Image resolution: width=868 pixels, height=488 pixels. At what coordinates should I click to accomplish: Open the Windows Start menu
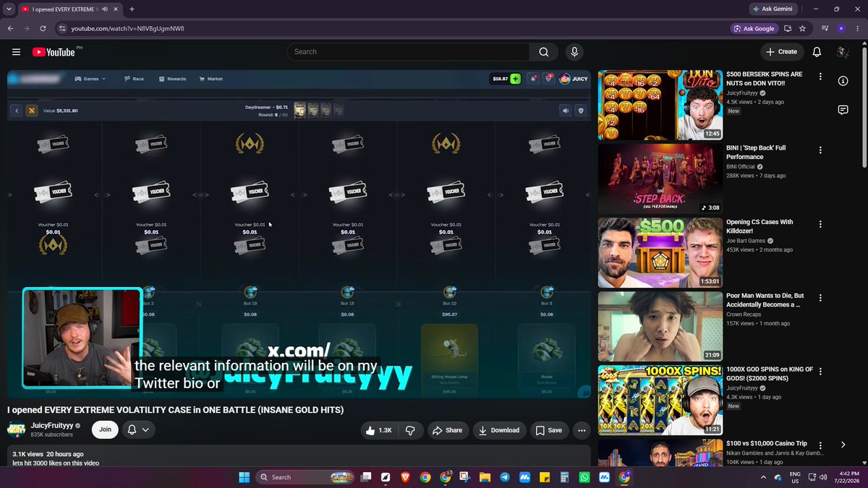pyautogui.click(x=244, y=477)
